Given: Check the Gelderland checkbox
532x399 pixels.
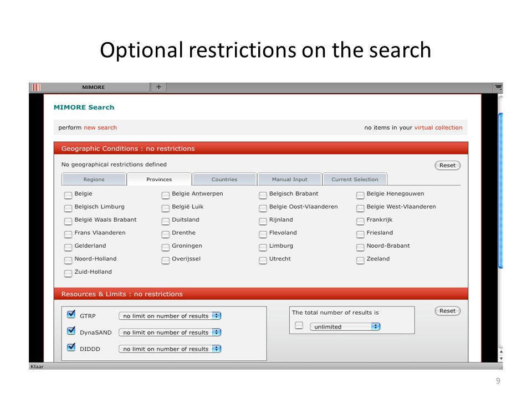Looking at the screenshot, I should click(x=68, y=247).
